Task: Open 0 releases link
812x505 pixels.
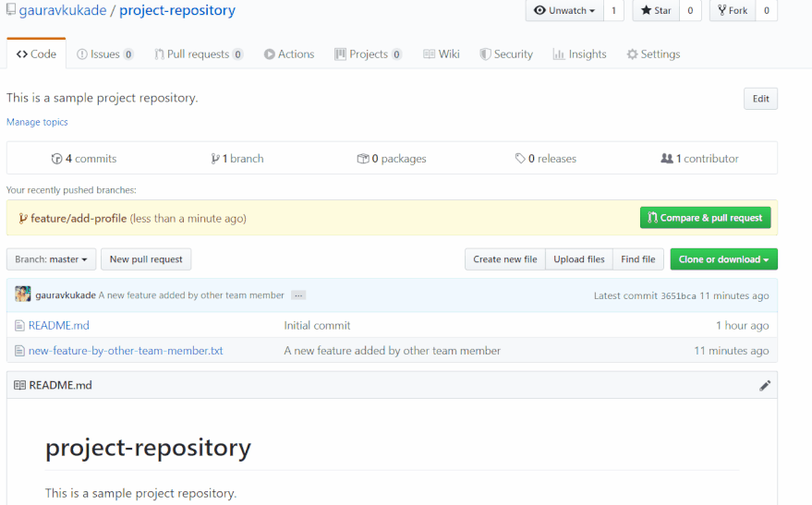Action: coord(546,159)
